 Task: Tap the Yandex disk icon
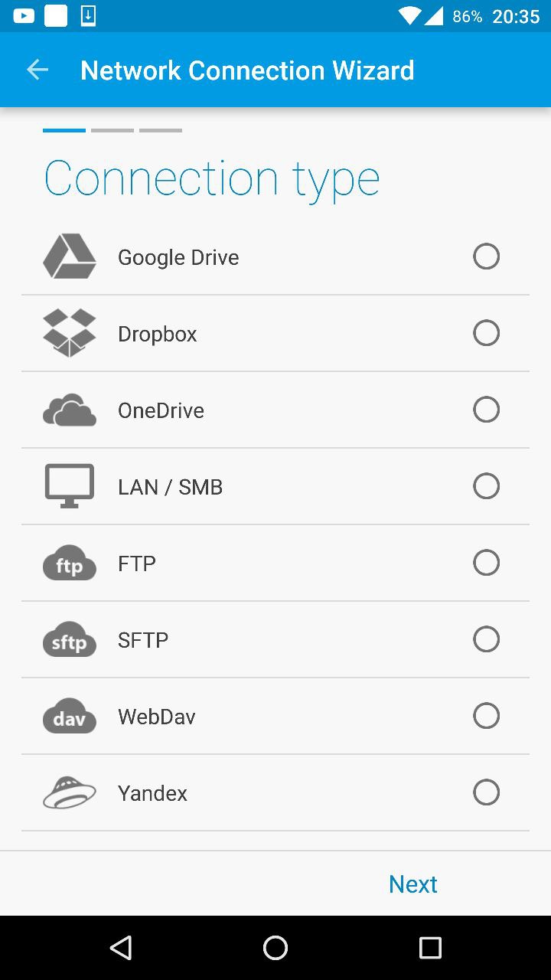click(x=70, y=793)
